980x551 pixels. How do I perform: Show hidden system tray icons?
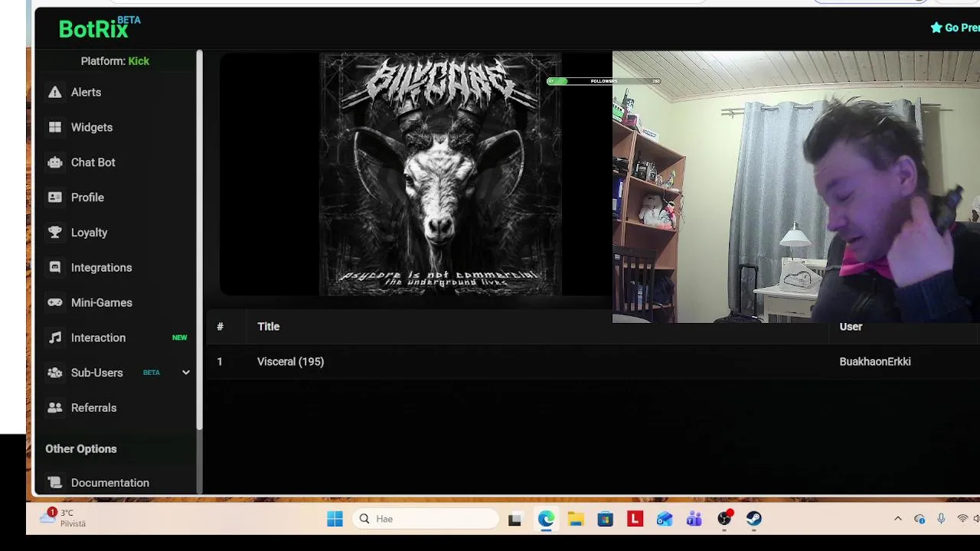coord(898,519)
